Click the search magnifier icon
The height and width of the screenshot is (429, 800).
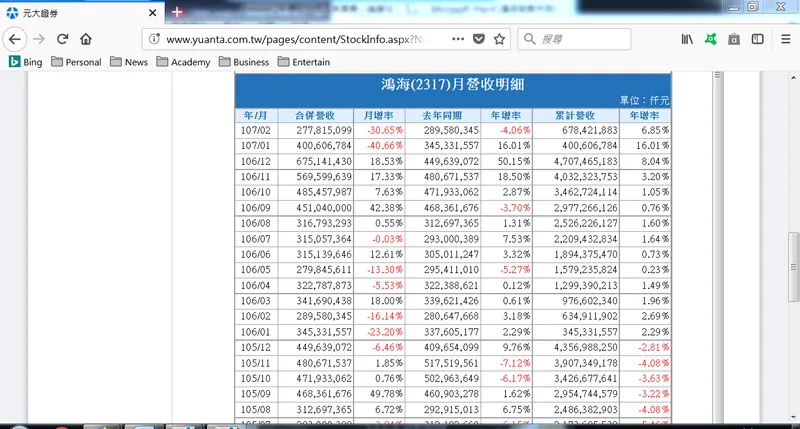coord(530,39)
